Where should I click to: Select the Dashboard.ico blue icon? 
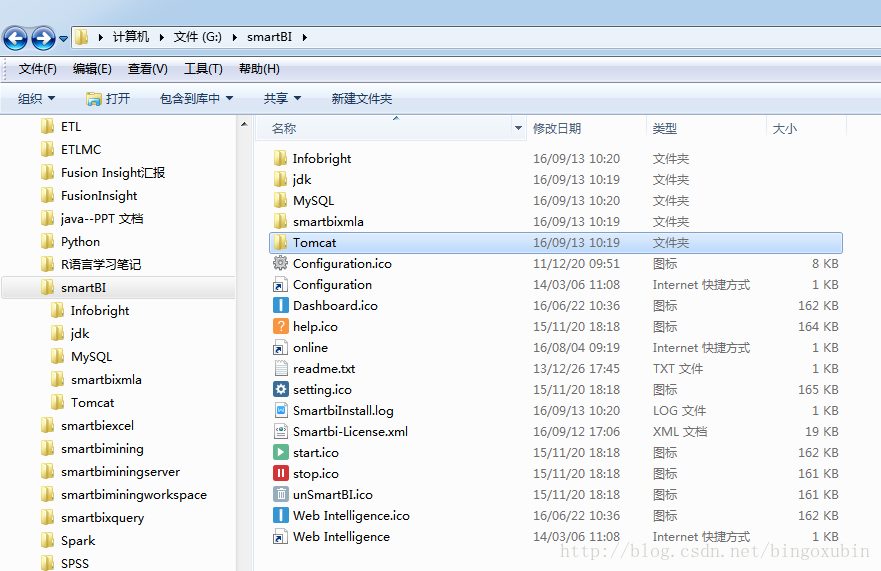point(280,306)
